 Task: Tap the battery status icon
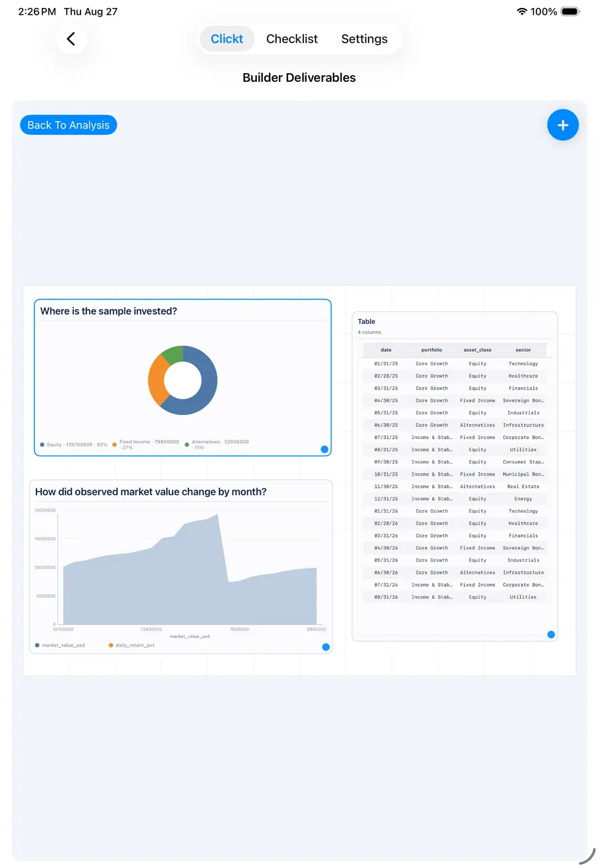(x=571, y=11)
